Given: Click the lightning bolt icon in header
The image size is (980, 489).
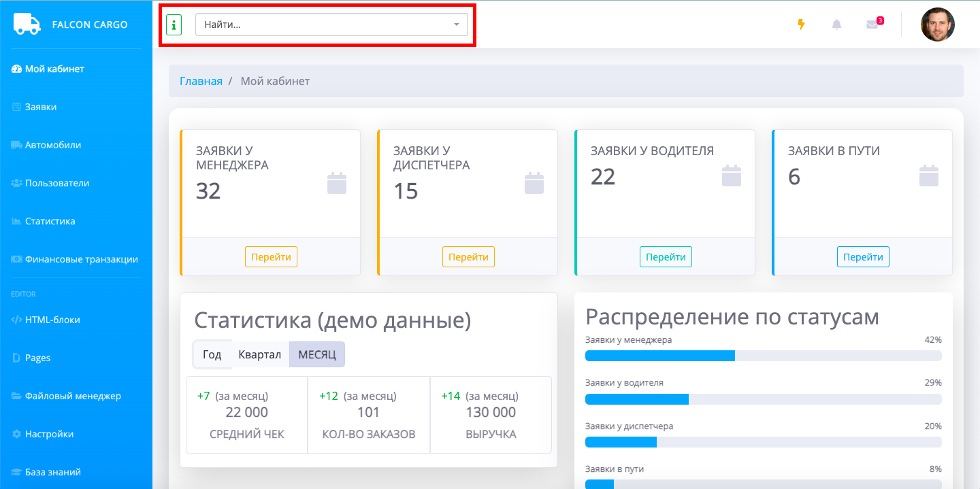Looking at the screenshot, I should (x=801, y=24).
